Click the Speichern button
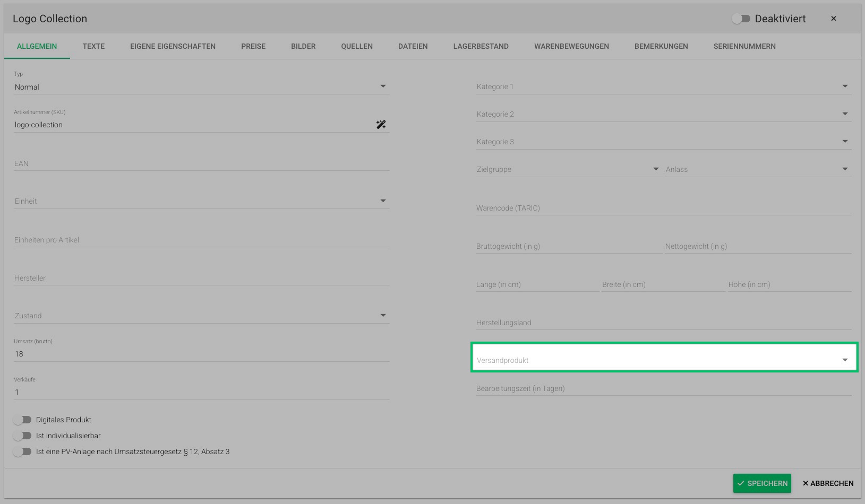865x504 pixels. click(762, 483)
